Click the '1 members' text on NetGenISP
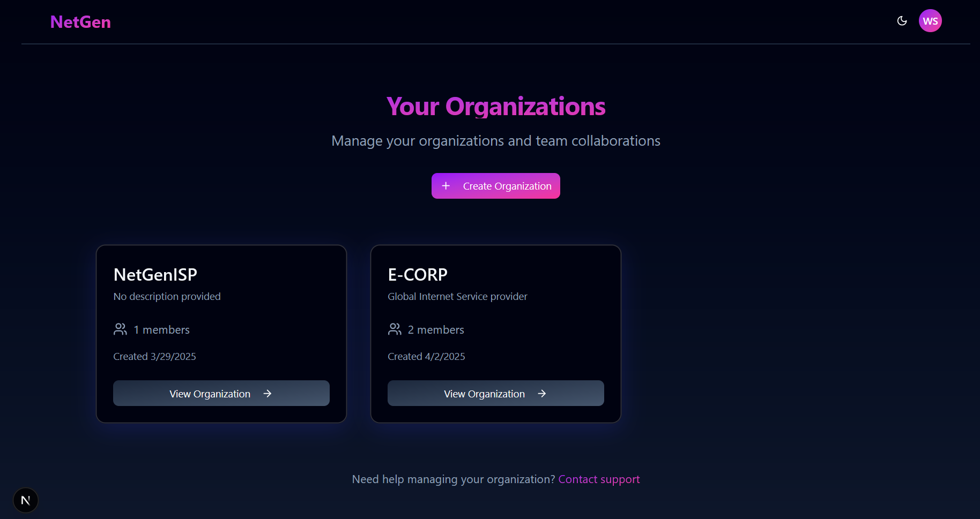 pos(161,330)
